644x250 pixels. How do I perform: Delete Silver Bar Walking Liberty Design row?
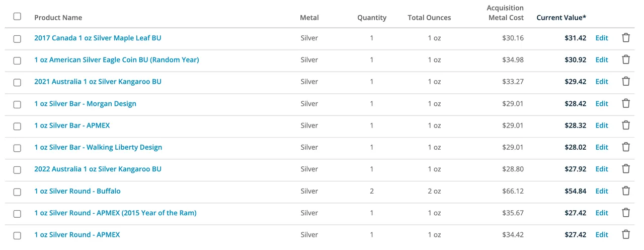coord(626,147)
